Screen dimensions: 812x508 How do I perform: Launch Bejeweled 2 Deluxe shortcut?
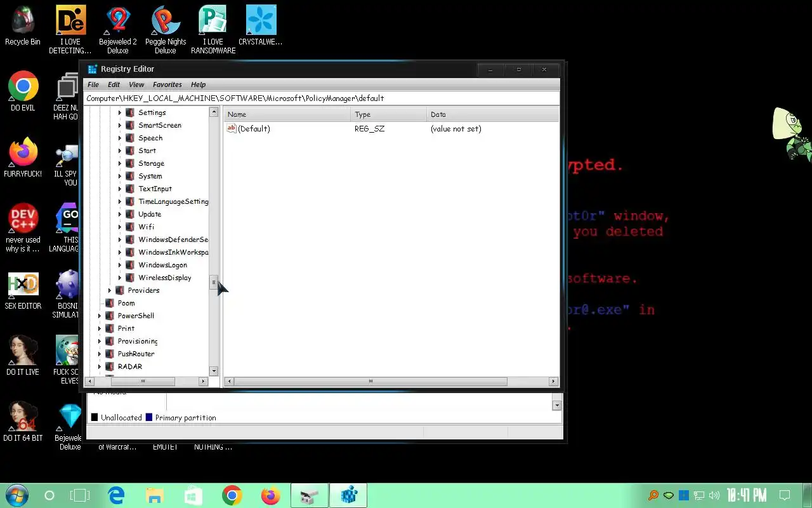118,30
